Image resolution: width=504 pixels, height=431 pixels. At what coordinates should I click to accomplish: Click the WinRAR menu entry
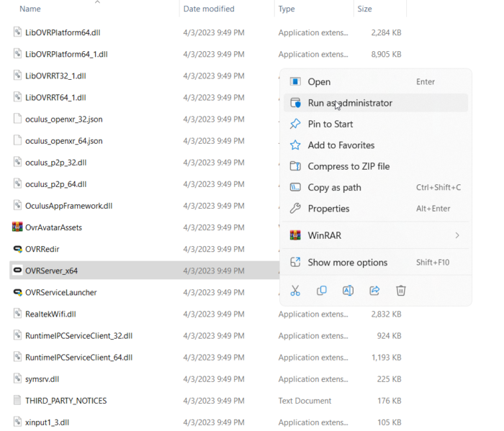point(376,235)
